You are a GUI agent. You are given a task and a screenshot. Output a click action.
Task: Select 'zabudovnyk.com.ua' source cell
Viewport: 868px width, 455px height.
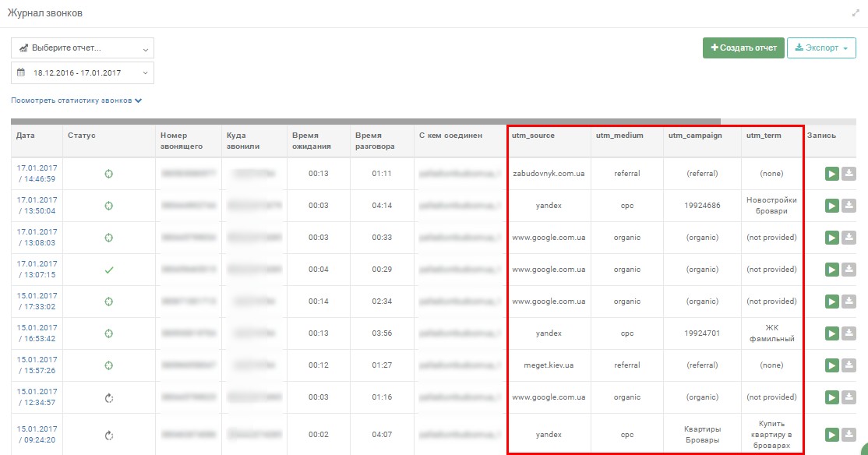point(549,173)
